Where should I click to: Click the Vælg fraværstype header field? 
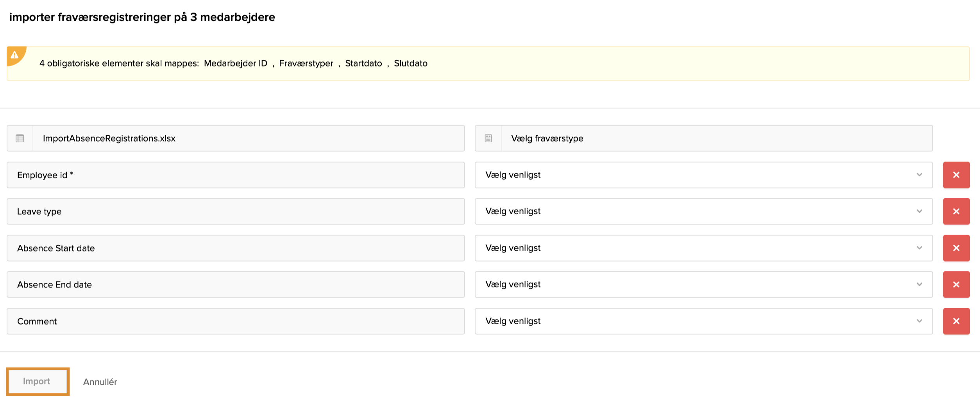(x=716, y=138)
